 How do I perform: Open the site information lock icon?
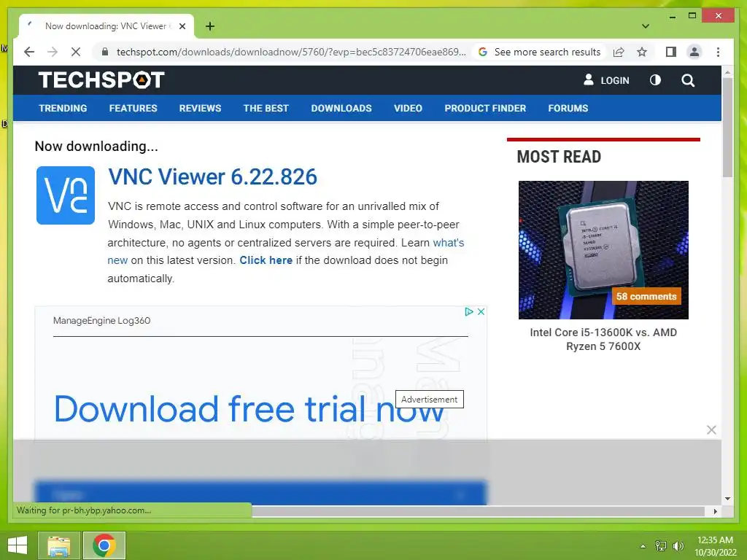point(105,52)
